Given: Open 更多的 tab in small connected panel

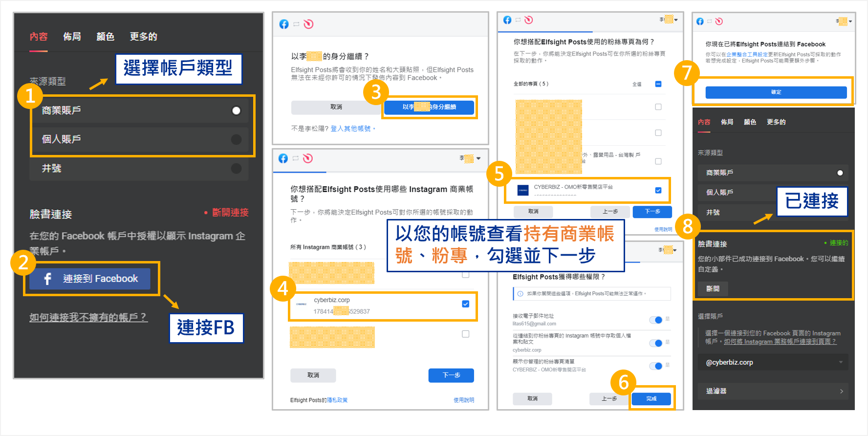Looking at the screenshot, I should (776, 122).
